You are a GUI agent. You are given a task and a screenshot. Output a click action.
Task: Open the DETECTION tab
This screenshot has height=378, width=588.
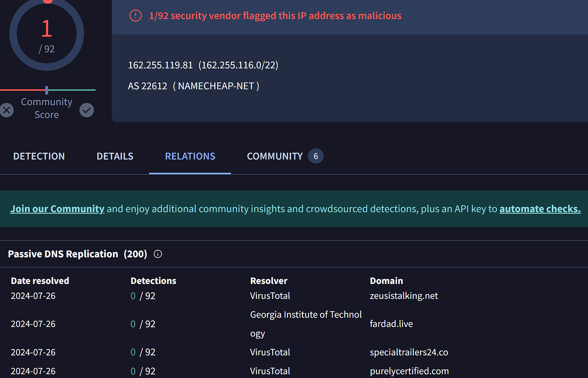[39, 156]
